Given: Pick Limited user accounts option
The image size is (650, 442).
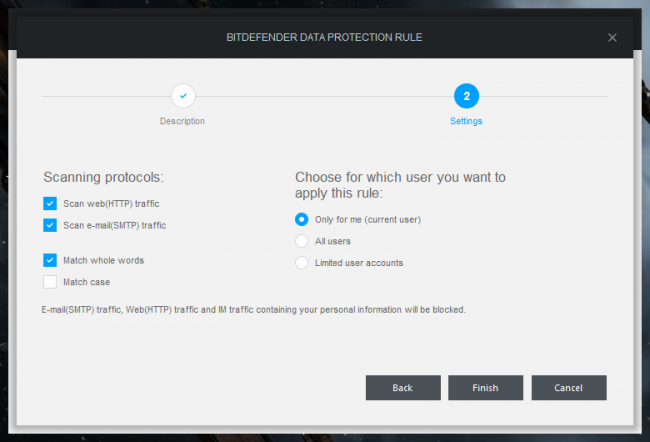Looking at the screenshot, I should pos(302,263).
